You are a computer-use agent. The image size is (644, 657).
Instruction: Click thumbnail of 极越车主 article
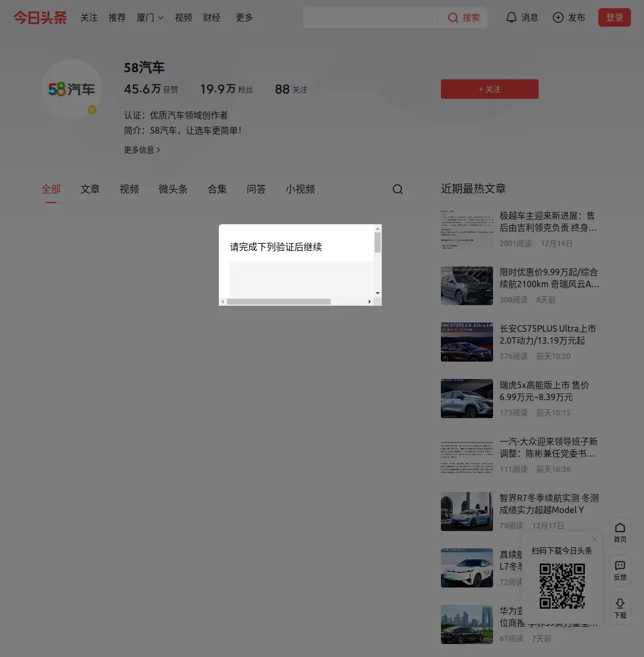467,229
